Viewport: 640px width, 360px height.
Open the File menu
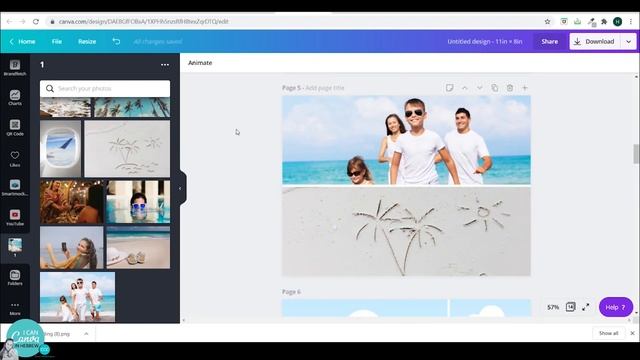click(57, 41)
